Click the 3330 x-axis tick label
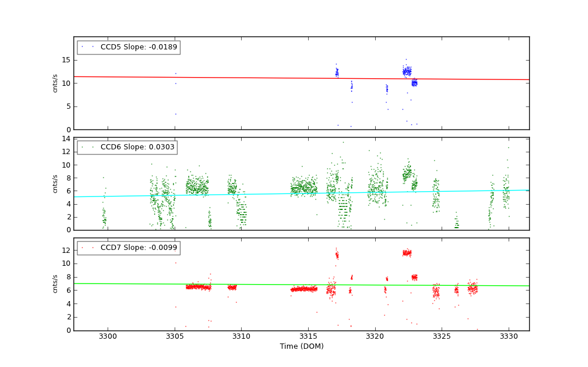The image size is (588, 367). [509, 336]
